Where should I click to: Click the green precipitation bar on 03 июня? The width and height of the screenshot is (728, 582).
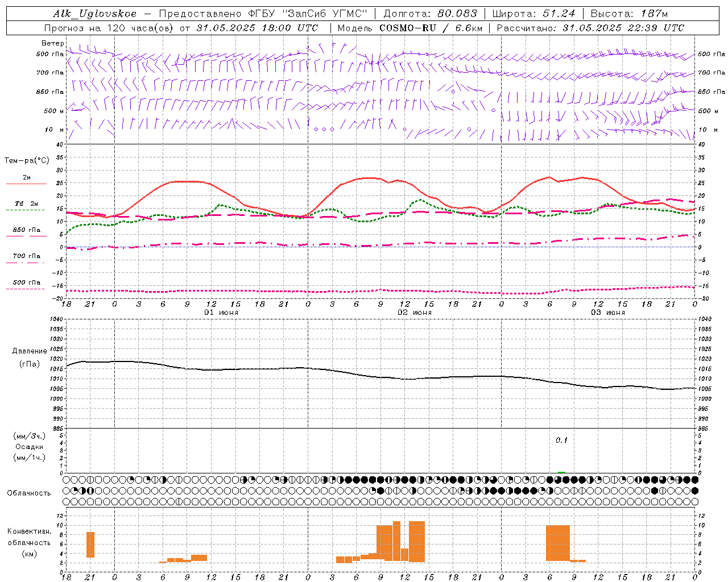tap(561, 472)
